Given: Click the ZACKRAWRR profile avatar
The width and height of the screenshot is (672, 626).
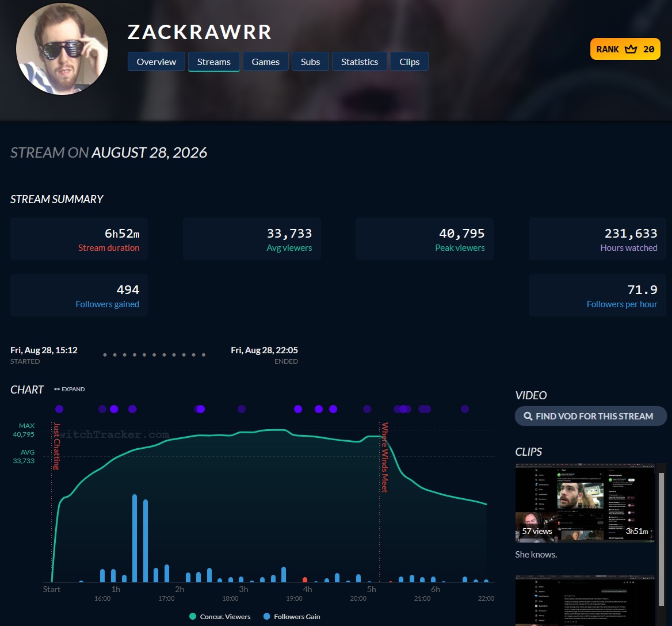Looking at the screenshot, I should 62,49.
